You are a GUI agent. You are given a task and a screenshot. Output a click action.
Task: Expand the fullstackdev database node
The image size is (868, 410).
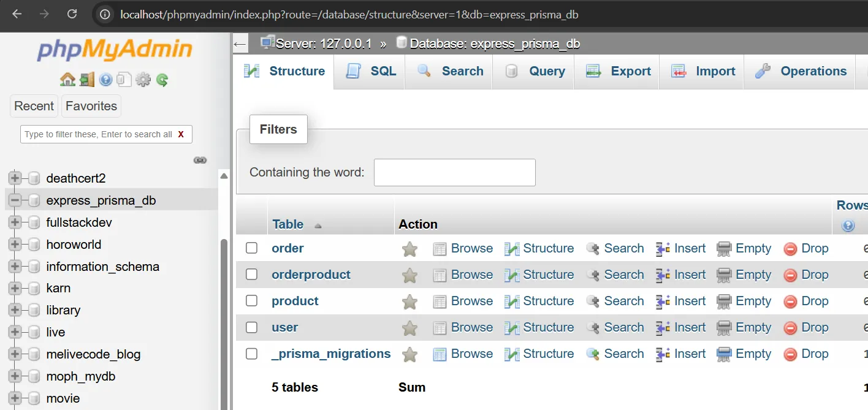coord(15,222)
